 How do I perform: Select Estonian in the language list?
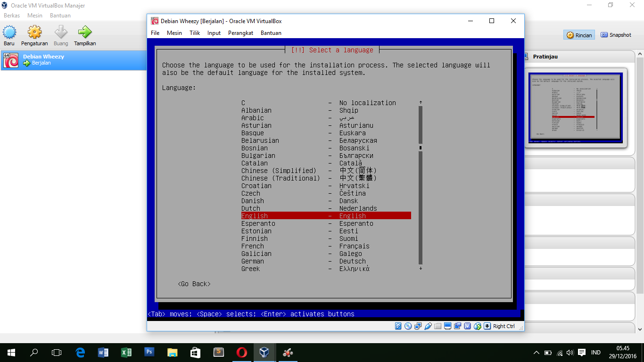(x=326, y=231)
